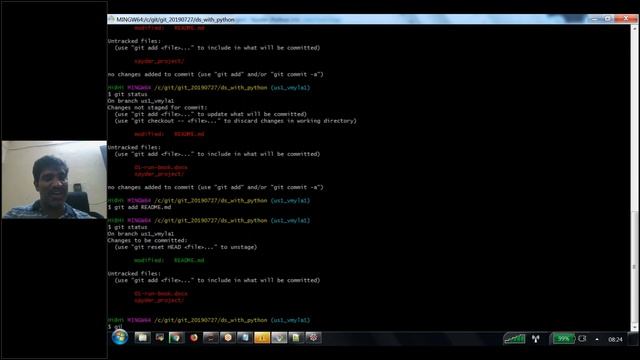Click the terminal vertical scrollbar thumb
The image size is (640, 360).
(x=634, y=267)
